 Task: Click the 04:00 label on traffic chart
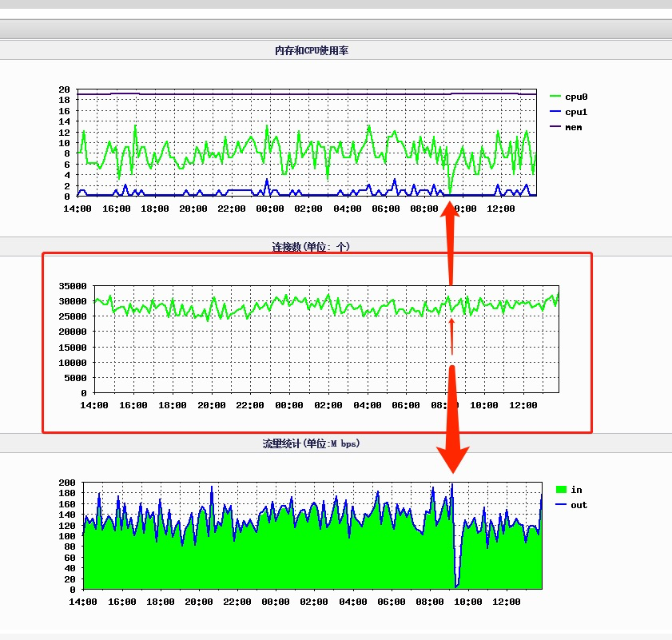point(352,602)
